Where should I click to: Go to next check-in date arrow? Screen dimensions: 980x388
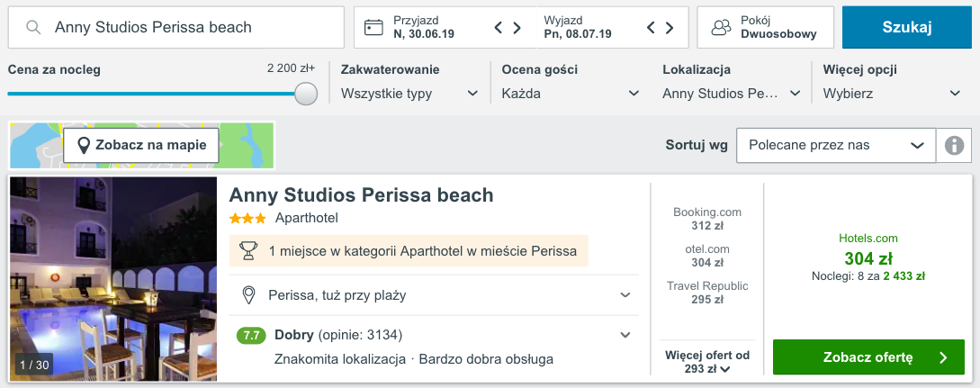pos(517,28)
